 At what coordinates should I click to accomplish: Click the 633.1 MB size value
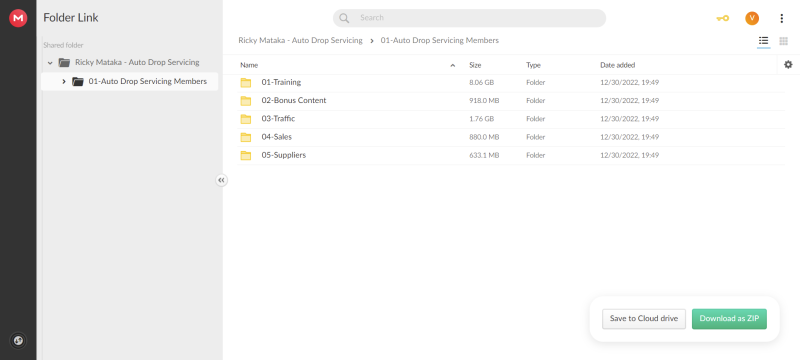(x=484, y=156)
